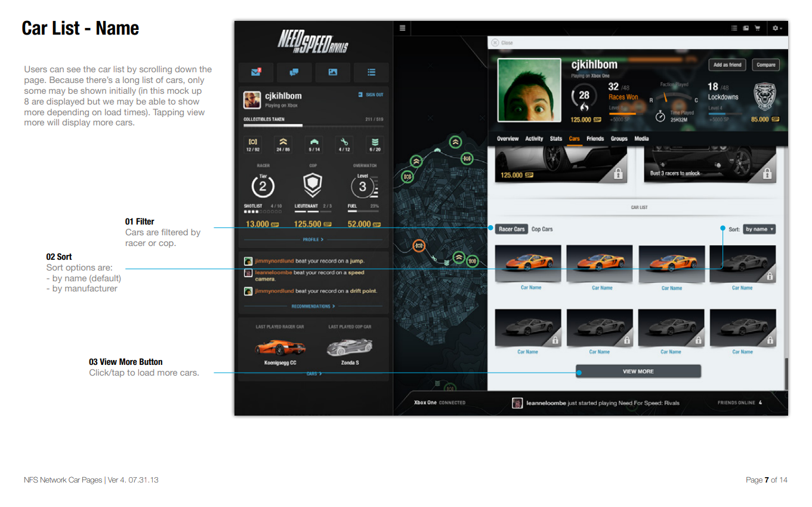Switch to the Activity tab
Viewport: 812px width, 507px height.
point(534,139)
